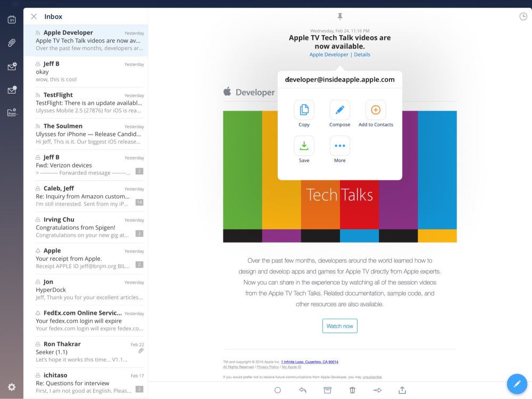Open the share/export icon at the bottom
The height and width of the screenshot is (399, 532).
coord(402,390)
